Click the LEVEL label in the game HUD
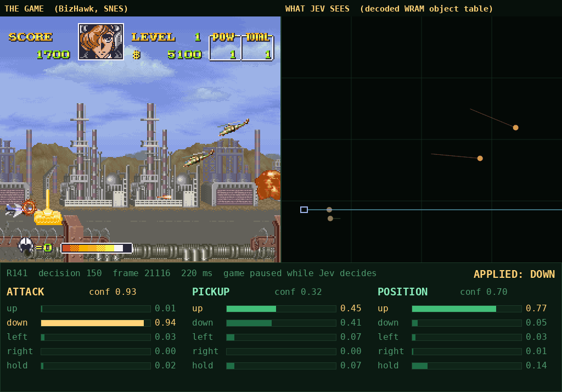 (x=154, y=37)
